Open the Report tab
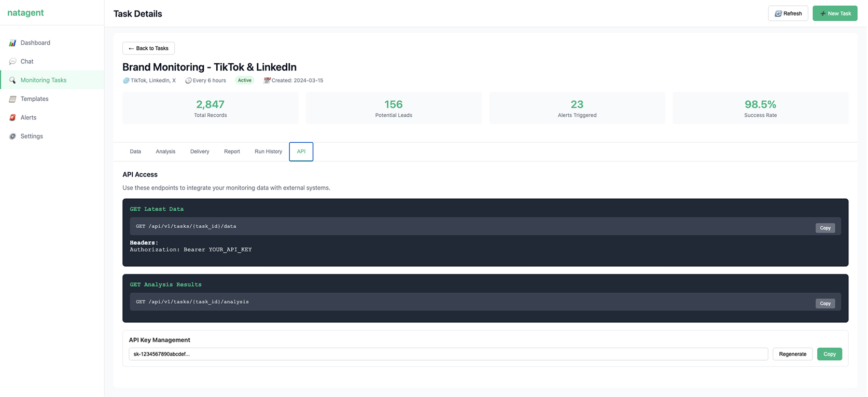868x397 pixels. point(232,152)
